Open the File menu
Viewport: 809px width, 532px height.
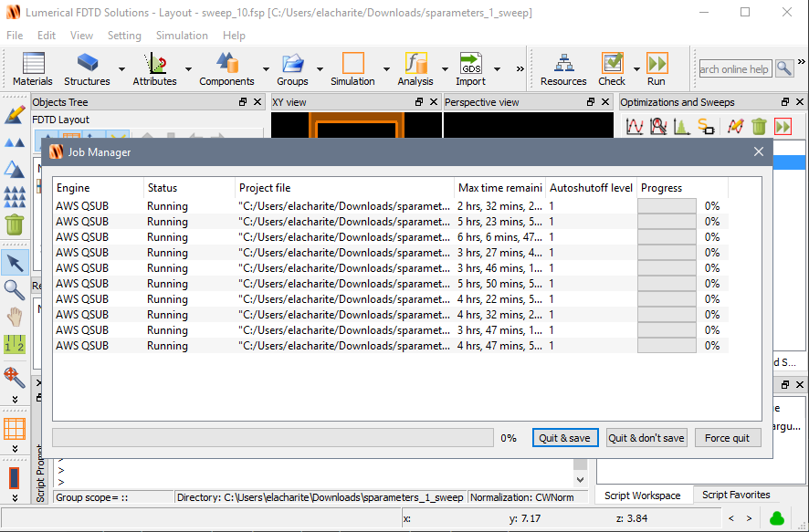click(15, 36)
